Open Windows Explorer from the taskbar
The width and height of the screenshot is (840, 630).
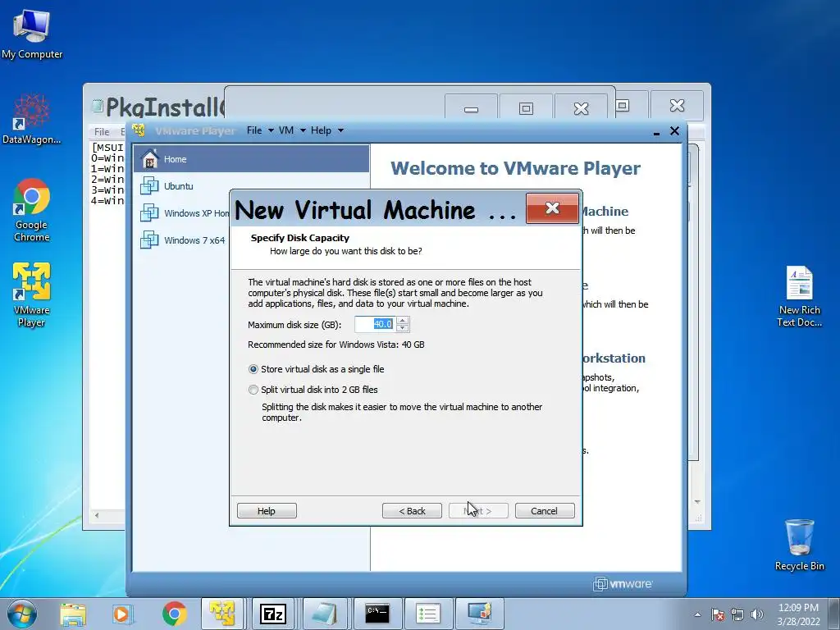coord(73,614)
